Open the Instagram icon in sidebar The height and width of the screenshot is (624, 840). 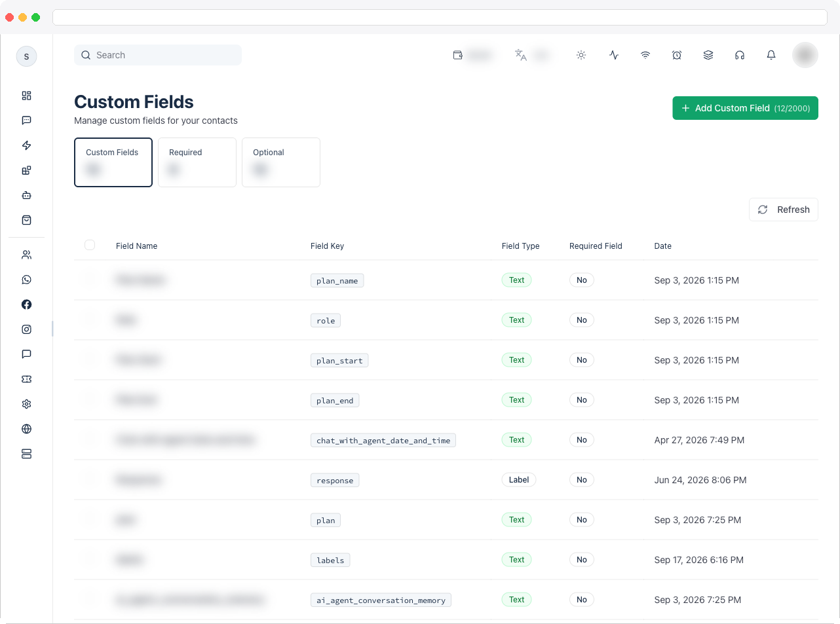[26, 329]
